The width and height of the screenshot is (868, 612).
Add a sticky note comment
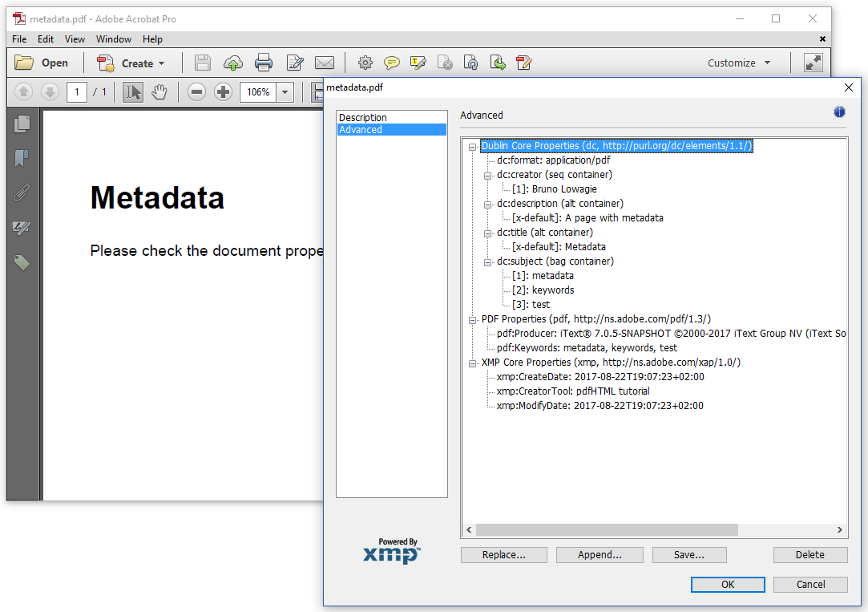tap(391, 62)
